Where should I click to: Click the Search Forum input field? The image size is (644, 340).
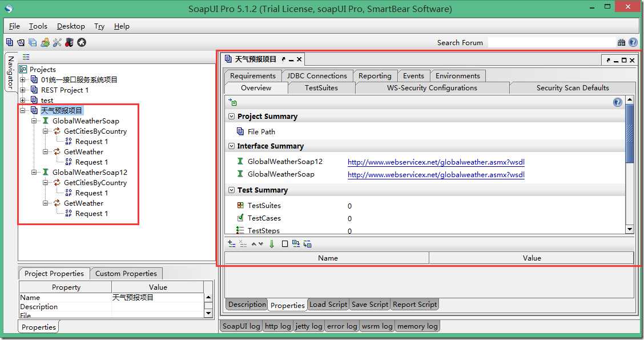click(x=552, y=42)
